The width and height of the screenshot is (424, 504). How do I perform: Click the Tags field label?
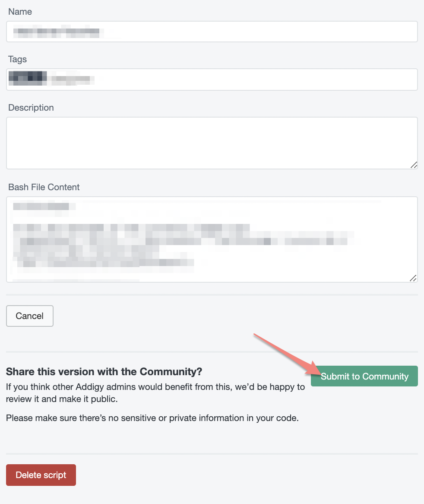[x=17, y=59]
